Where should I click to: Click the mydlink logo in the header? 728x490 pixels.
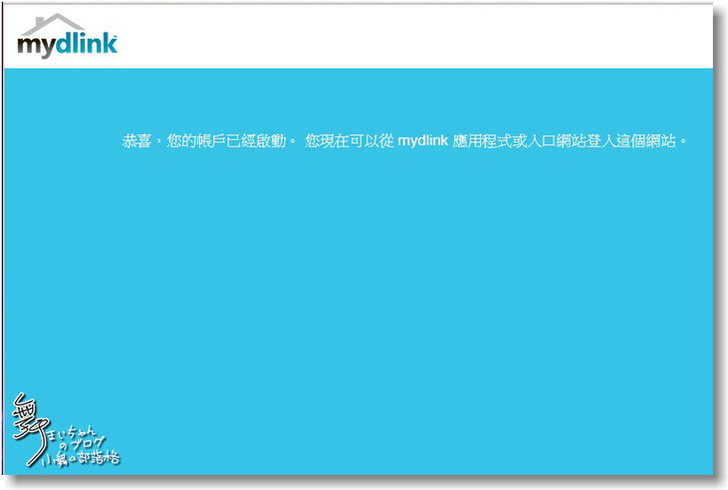pyautogui.click(x=67, y=36)
